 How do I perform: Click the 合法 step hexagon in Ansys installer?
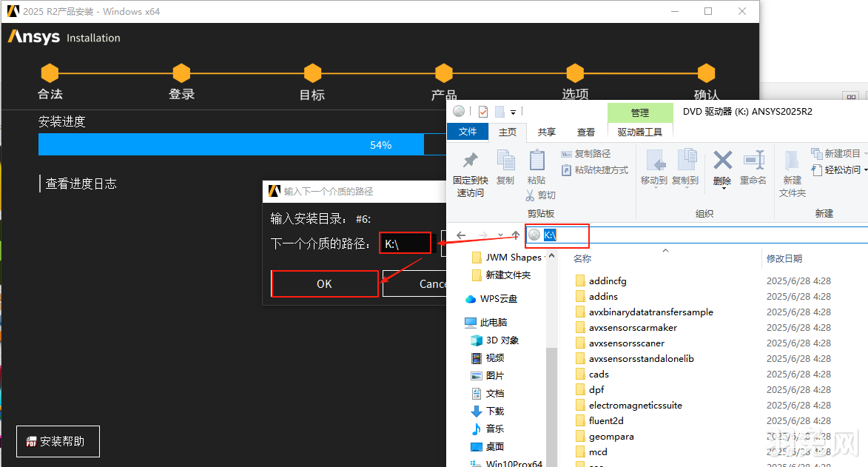coord(50,74)
